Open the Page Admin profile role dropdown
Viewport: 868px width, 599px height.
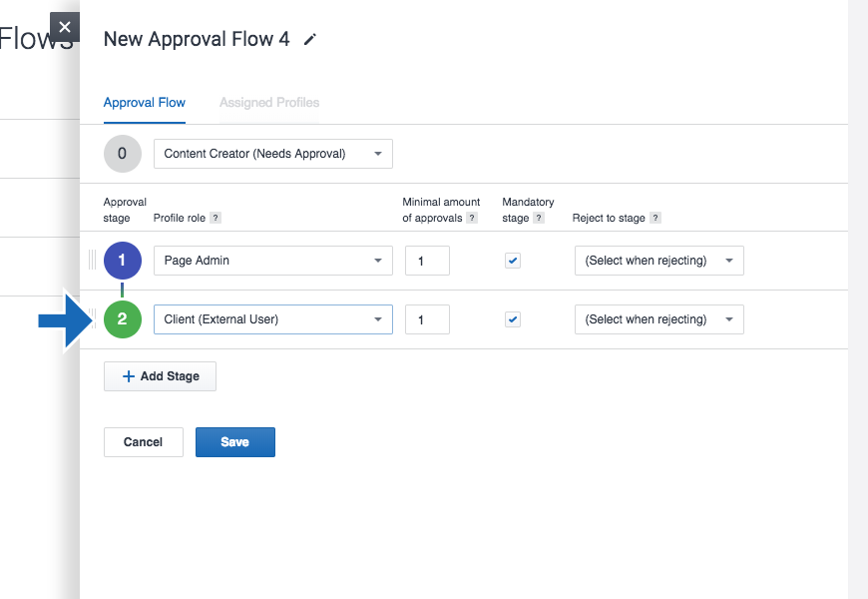click(x=272, y=260)
